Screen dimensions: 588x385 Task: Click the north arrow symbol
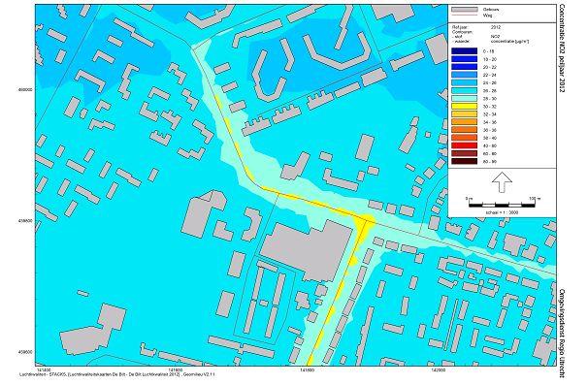pyautogui.click(x=502, y=182)
